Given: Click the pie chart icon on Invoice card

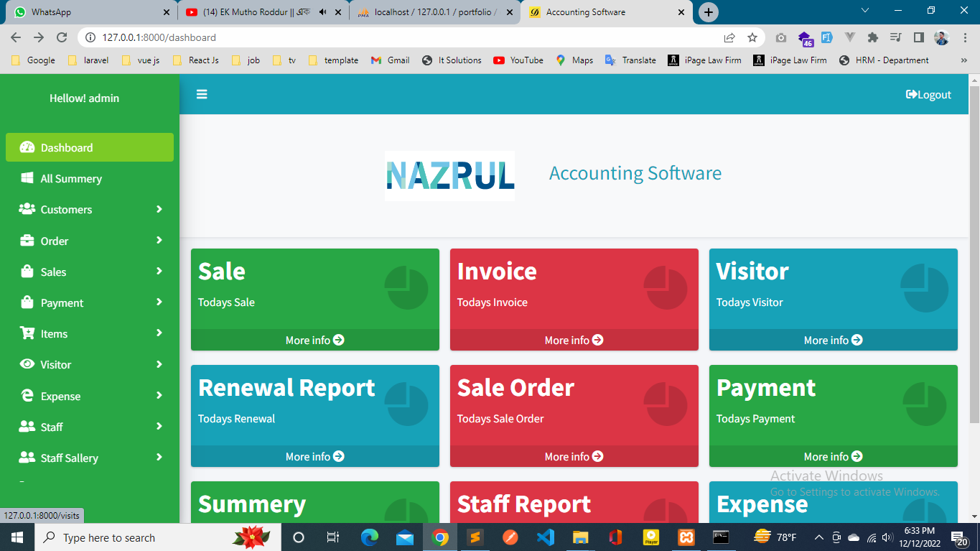Looking at the screenshot, I should pos(666,288).
